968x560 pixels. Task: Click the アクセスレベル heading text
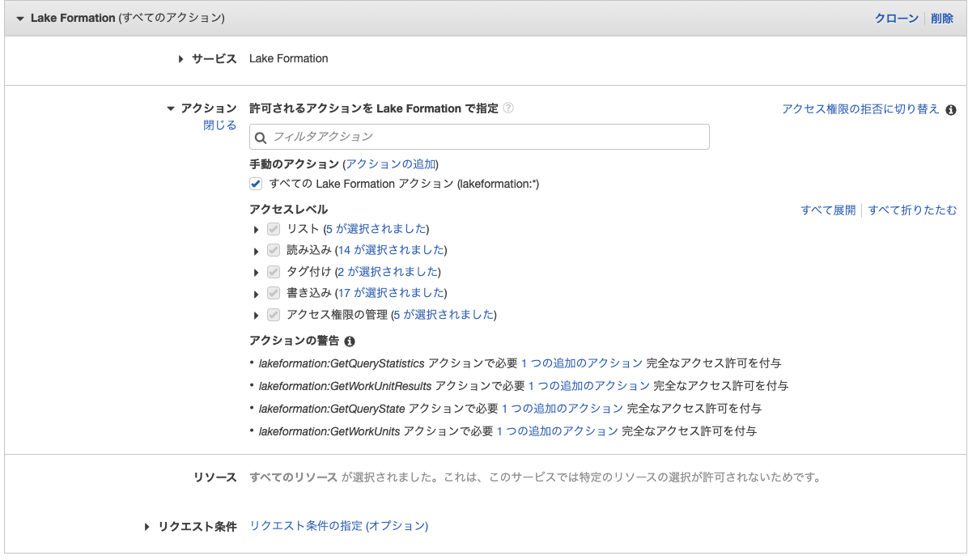click(x=288, y=210)
